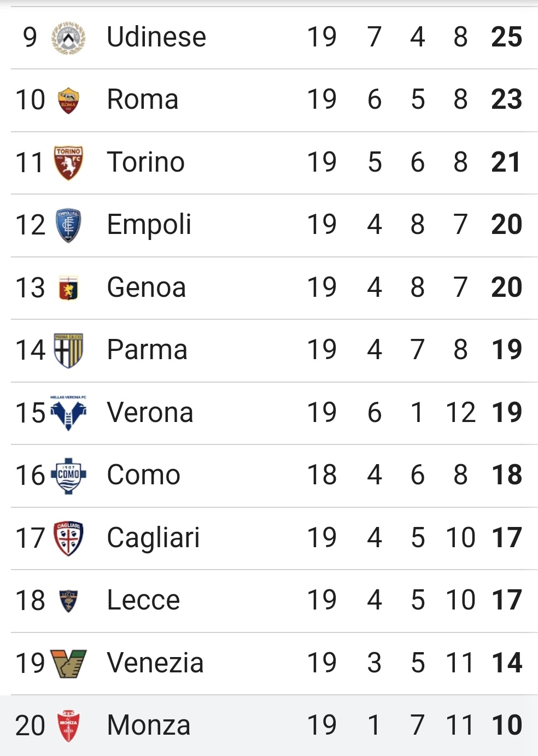This screenshot has width=538, height=756.
Task: Select the Torino team name
Action: [146, 162]
